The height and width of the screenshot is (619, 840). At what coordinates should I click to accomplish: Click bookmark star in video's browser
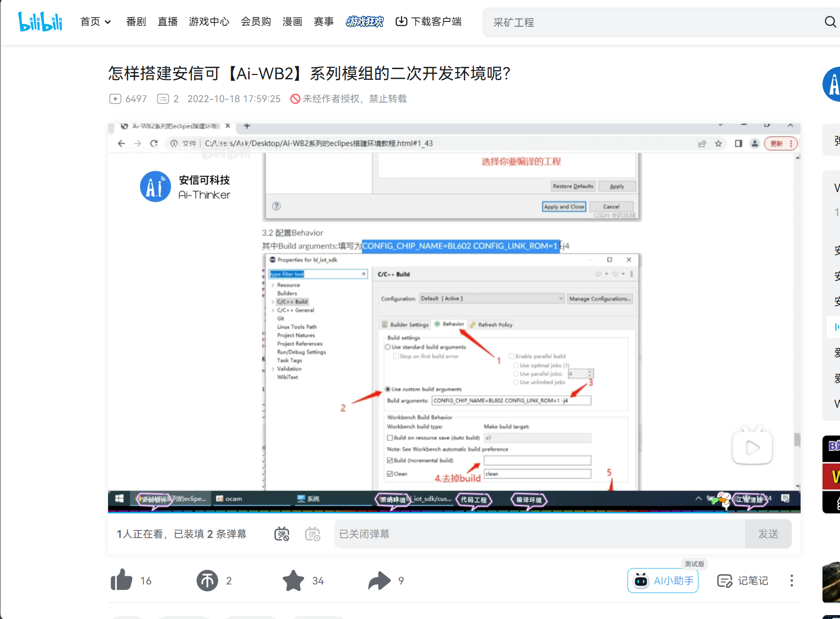coord(718,144)
